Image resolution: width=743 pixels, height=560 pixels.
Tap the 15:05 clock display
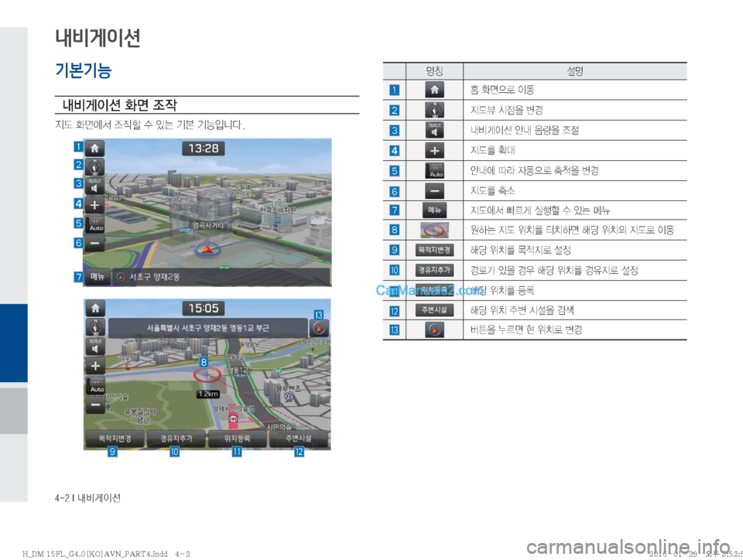tap(204, 309)
